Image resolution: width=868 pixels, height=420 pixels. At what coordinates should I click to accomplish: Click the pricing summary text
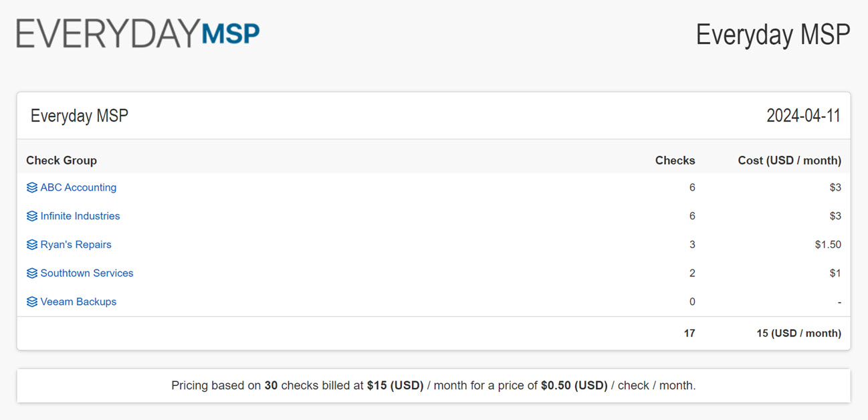pos(433,386)
